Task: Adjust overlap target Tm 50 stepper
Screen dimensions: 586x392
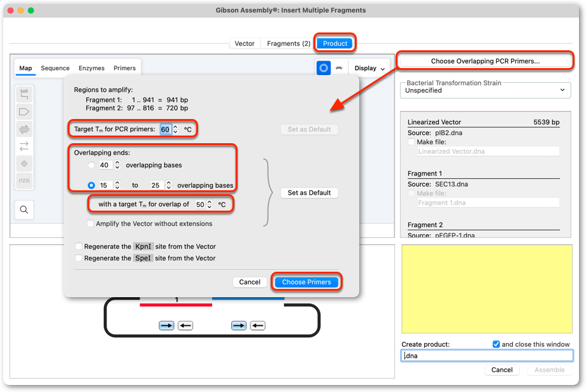Action: click(210, 204)
